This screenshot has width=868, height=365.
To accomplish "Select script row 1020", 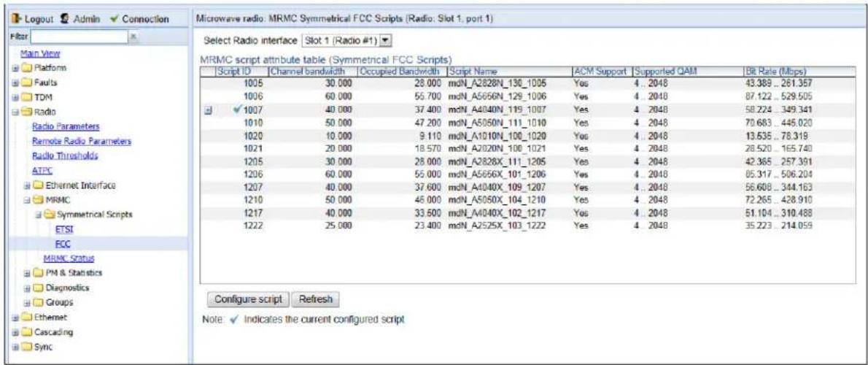I will [527, 136].
